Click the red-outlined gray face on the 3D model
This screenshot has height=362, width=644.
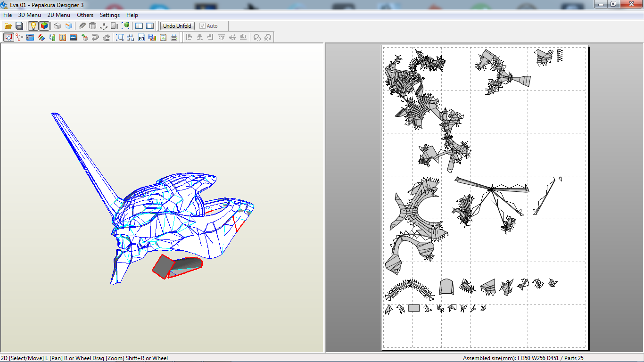pos(163,266)
